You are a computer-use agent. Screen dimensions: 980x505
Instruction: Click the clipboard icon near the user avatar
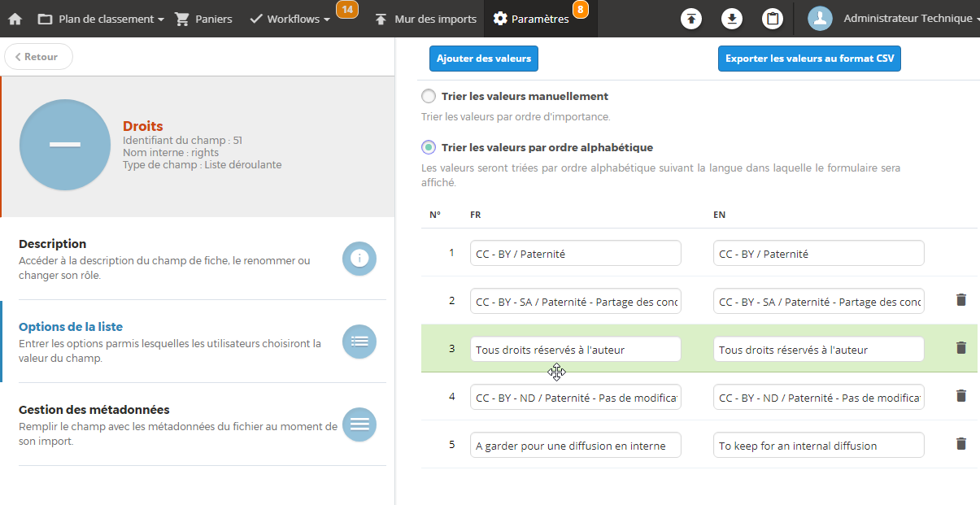coord(772,18)
